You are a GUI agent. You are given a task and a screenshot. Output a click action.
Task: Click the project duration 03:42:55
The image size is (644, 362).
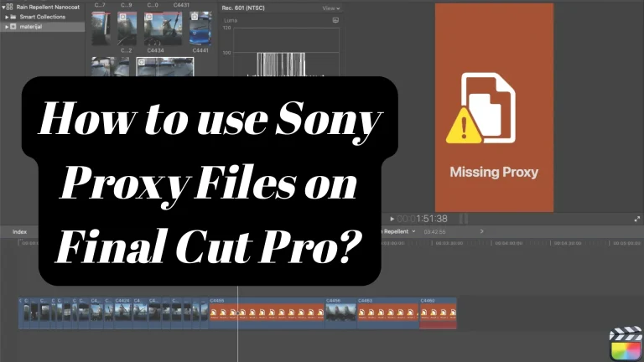[x=434, y=232]
